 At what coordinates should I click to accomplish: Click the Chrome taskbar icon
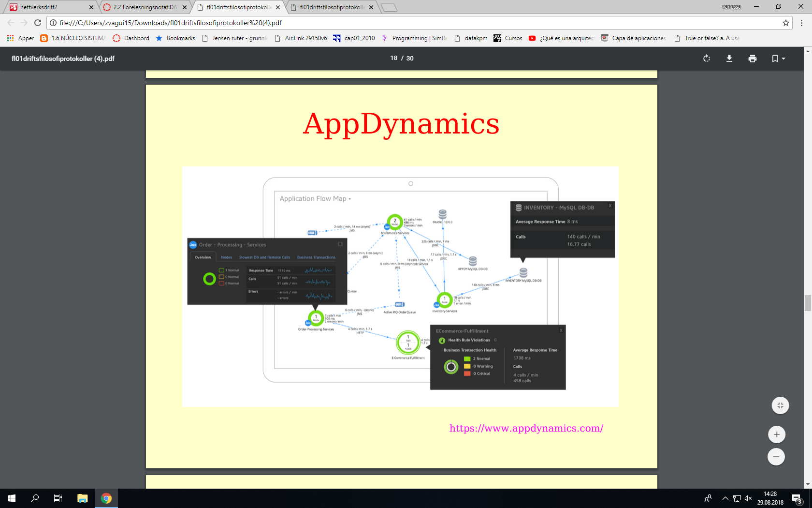[106, 498]
